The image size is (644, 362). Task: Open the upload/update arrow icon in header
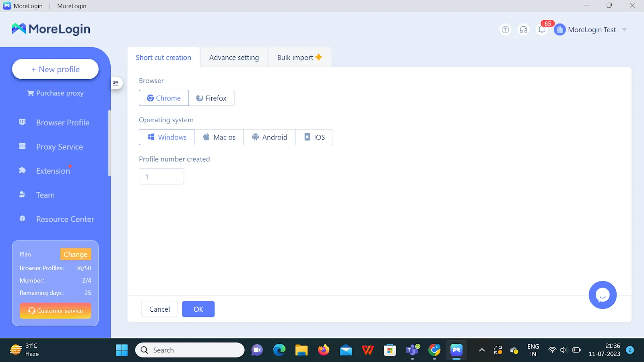click(x=506, y=30)
